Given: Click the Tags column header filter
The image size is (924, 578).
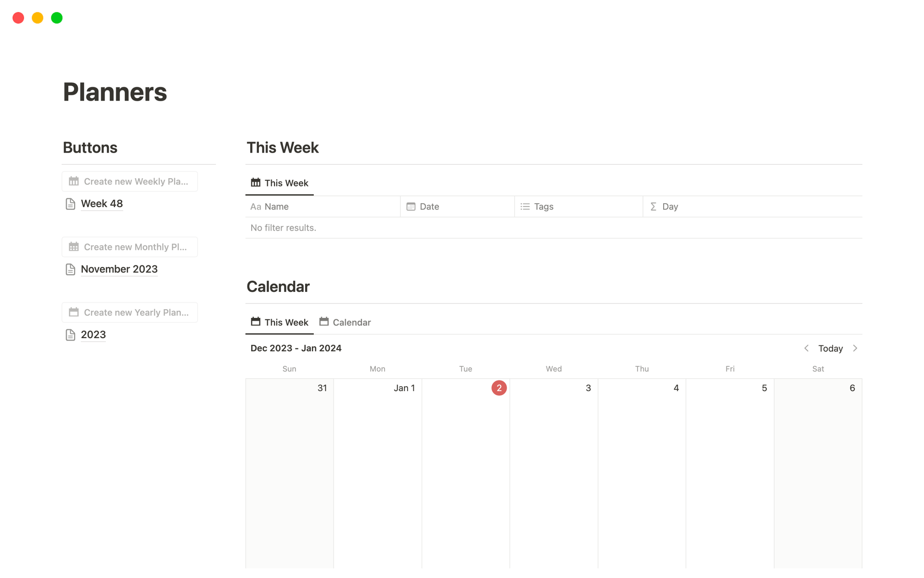Looking at the screenshot, I should (543, 207).
